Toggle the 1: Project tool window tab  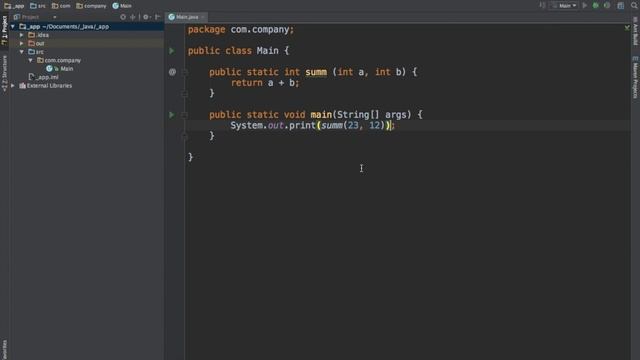point(4,30)
